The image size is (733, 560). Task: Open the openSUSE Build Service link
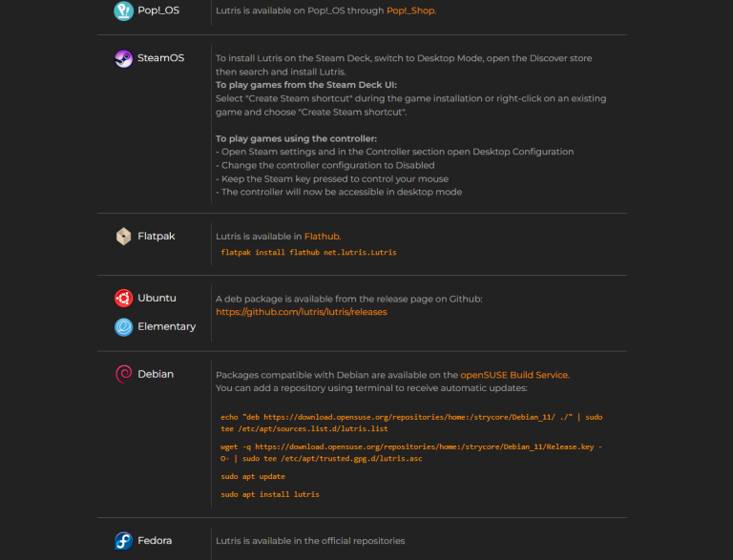(514, 375)
